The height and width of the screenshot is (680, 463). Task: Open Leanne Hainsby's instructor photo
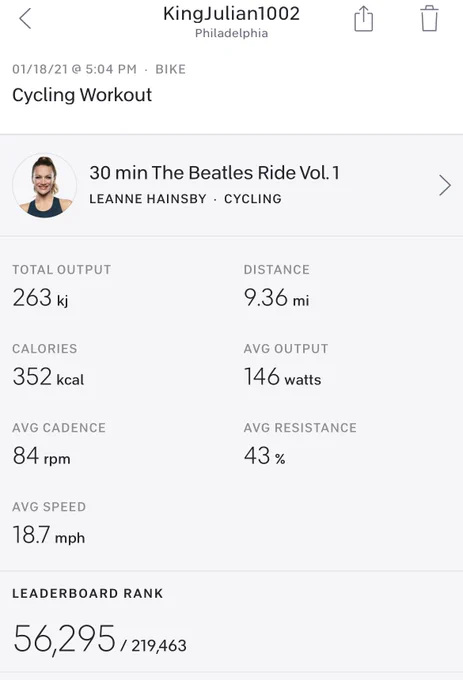[x=44, y=185]
